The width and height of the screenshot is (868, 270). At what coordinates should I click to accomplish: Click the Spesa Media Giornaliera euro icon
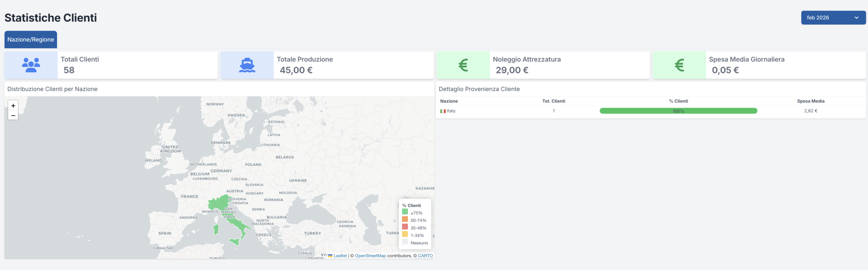(679, 65)
